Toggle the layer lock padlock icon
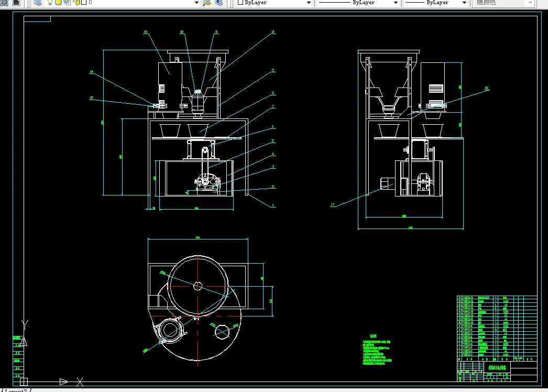548x392 pixels. tap(77, 3)
